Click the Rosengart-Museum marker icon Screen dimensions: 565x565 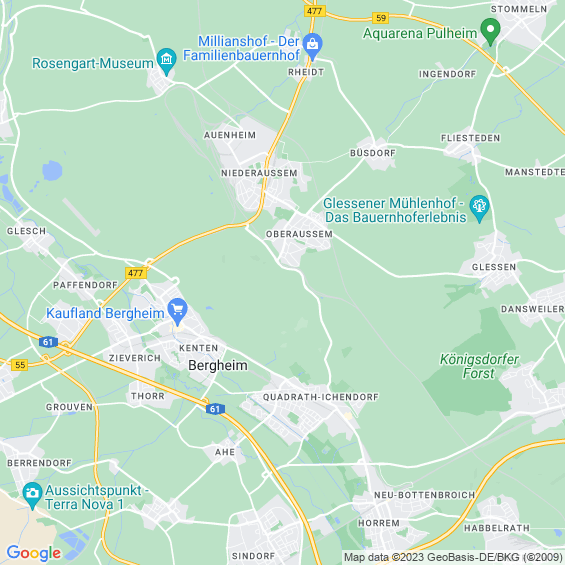(x=166, y=61)
